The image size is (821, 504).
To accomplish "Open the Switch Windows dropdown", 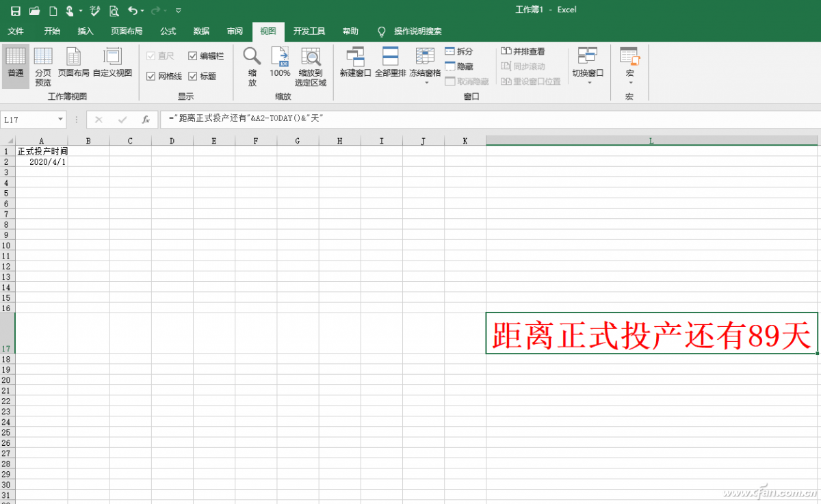I will (588, 66).
